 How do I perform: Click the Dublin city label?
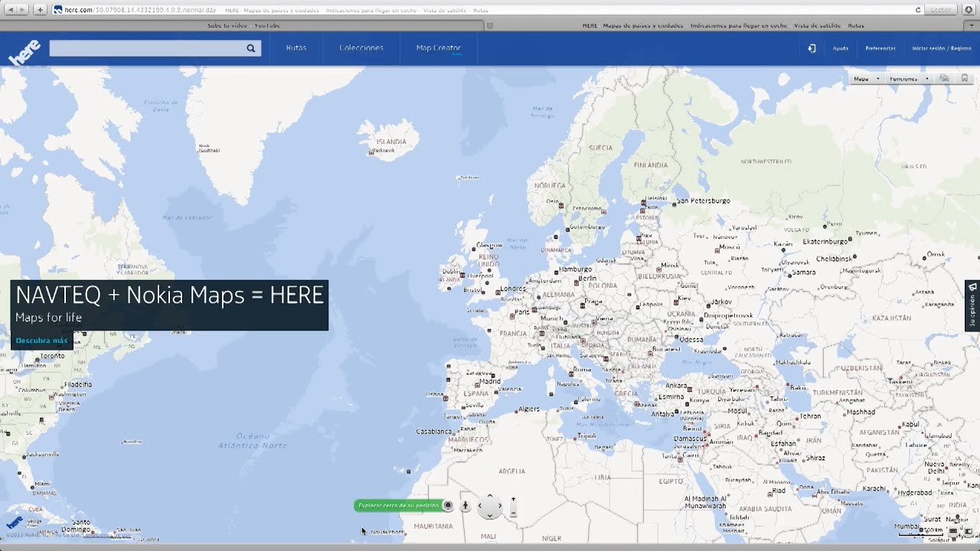(x=452, y=271)
